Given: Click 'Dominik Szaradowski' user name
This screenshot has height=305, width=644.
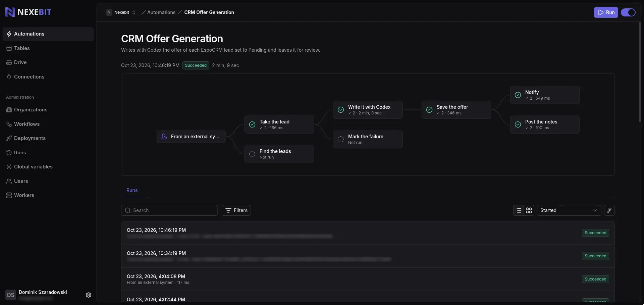Looking at the screenshot, I should tap(43, 292).
